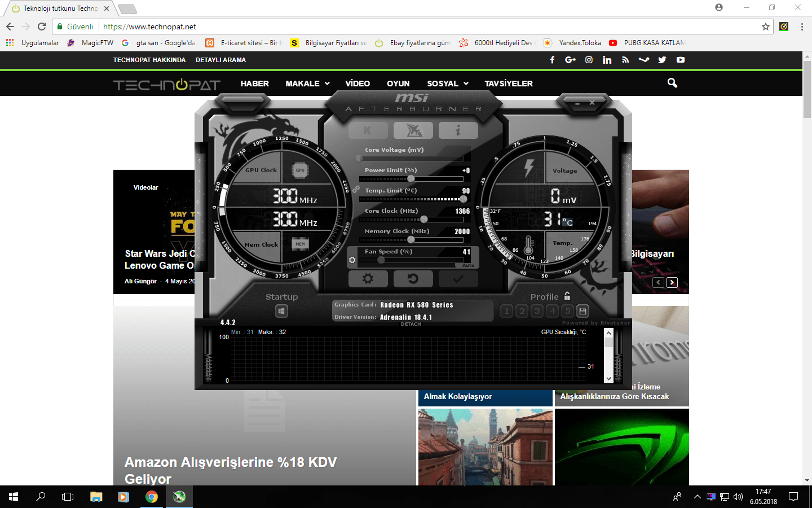The image size is (812, 508).
Task: Open Technopat's RSS feed icon
Action: [x=625, y=60]
